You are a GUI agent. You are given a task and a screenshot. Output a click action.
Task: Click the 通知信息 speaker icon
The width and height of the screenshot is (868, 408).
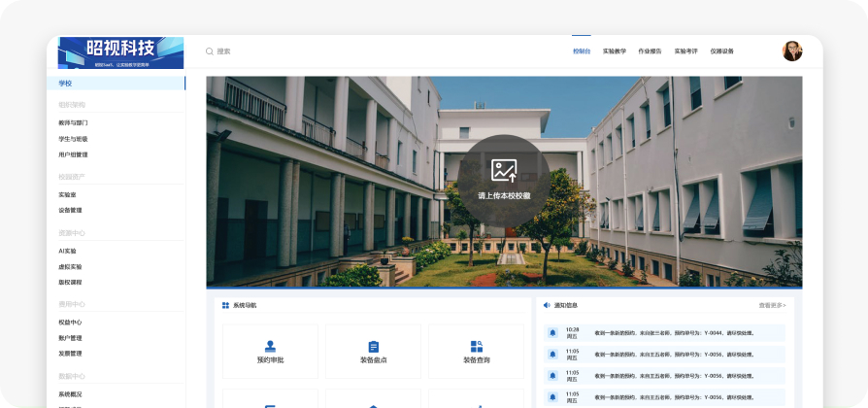click(x=547, y=305)
